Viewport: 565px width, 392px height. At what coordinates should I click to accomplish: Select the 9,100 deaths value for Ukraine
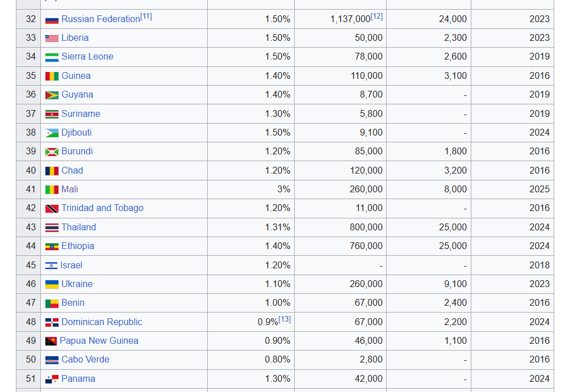(455, 284)
